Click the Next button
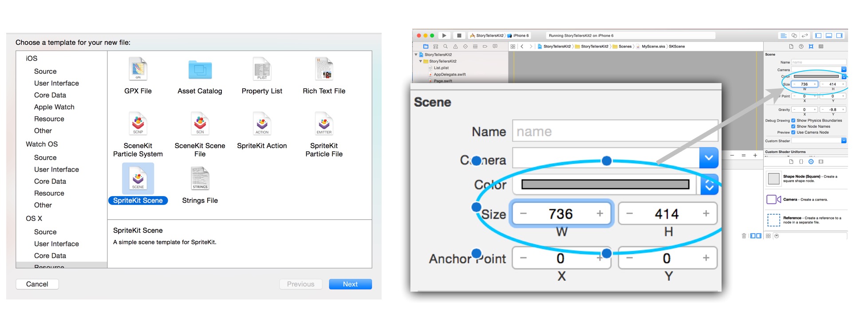This screenshot has height=315, width=868. (350, 284)
